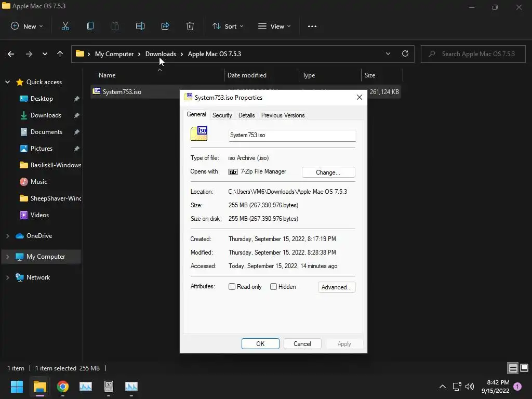532x399 pixels.
Task: Open the network status tray icon
Action: click(x=457, y=387)
